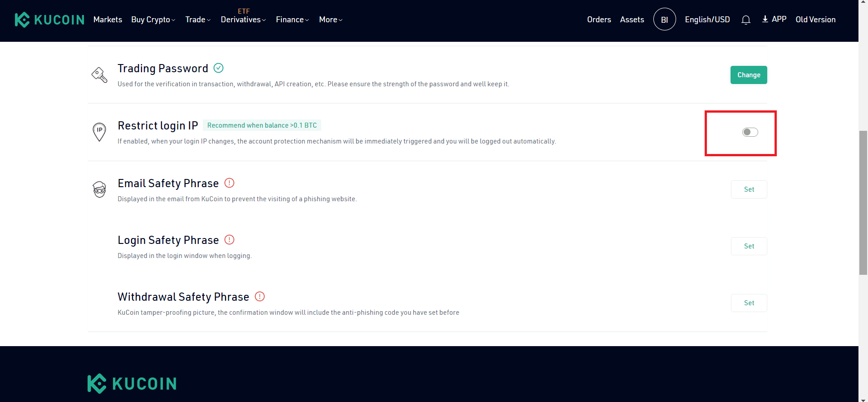Click warning icon beside Email Safety Phrase
Screen dimensions: 868x402
230,183
